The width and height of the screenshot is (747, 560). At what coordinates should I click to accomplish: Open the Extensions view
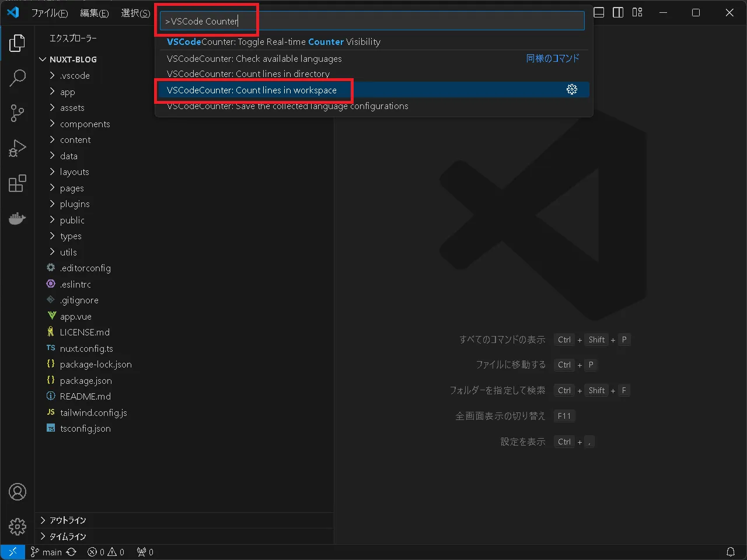coord(18,183)
